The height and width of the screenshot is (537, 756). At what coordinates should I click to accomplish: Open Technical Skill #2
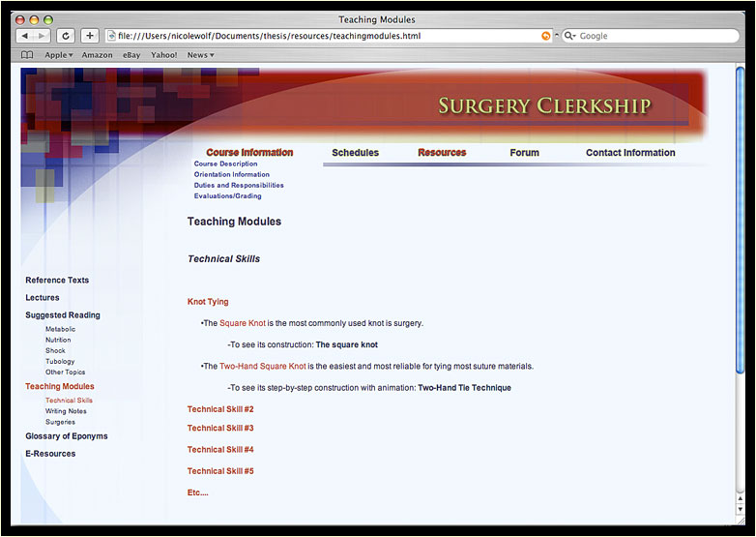tap(220, 409)
